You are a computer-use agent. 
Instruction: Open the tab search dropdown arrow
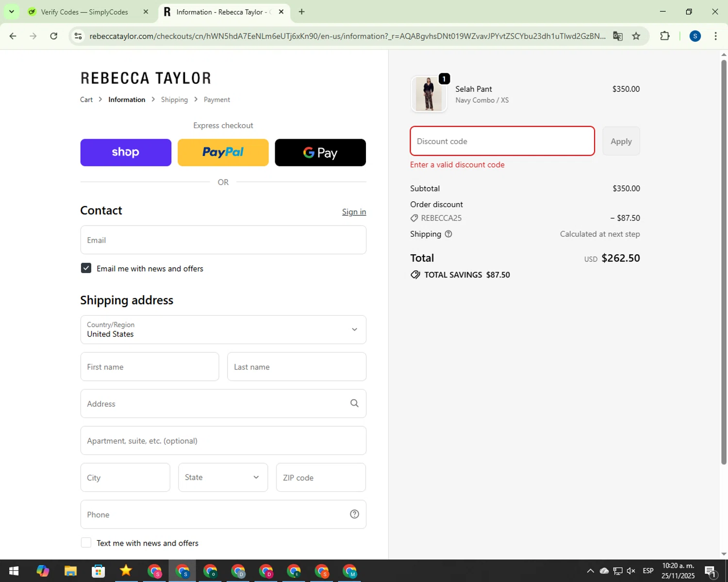pyautogui.click(x=11, y=12)
